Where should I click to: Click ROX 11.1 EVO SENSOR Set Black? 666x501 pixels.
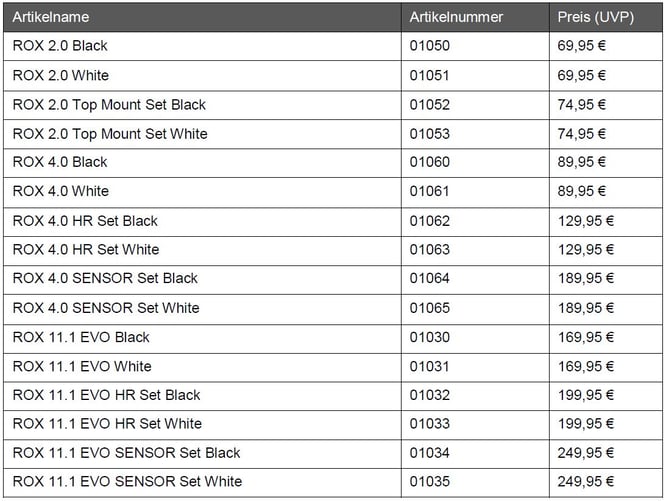click(x=126, y=453)
